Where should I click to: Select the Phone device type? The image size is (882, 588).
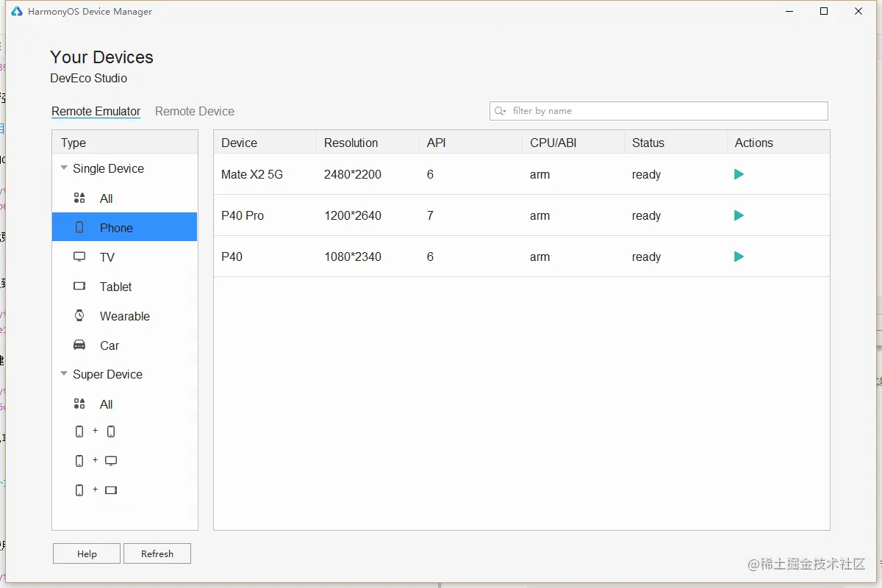[x=116, y=228]
